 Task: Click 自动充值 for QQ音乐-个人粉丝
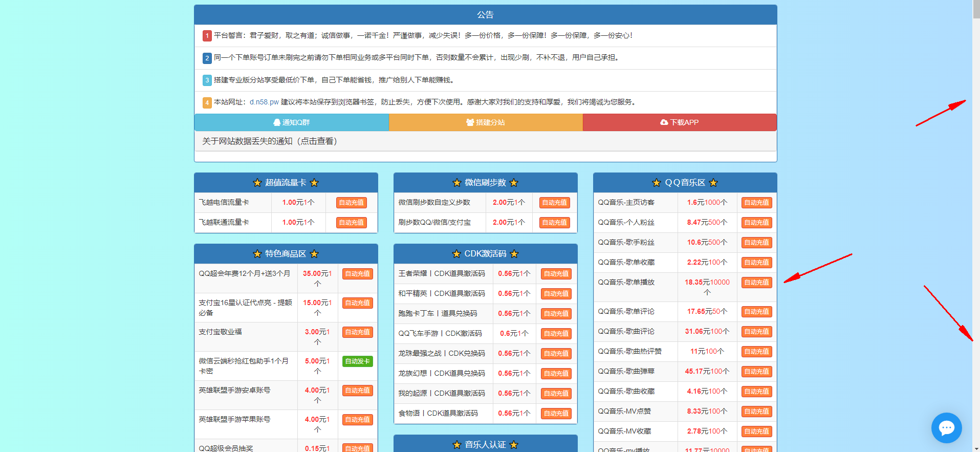tap(757, 223)
